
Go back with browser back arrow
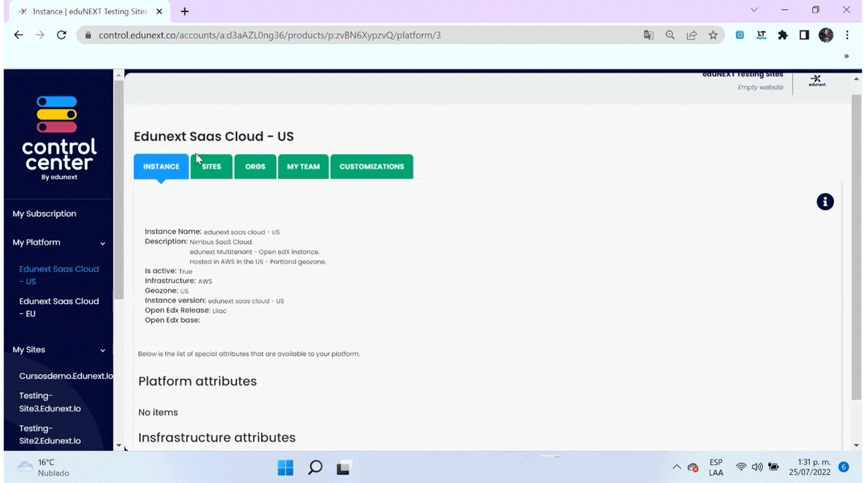[x=18, y=35]
